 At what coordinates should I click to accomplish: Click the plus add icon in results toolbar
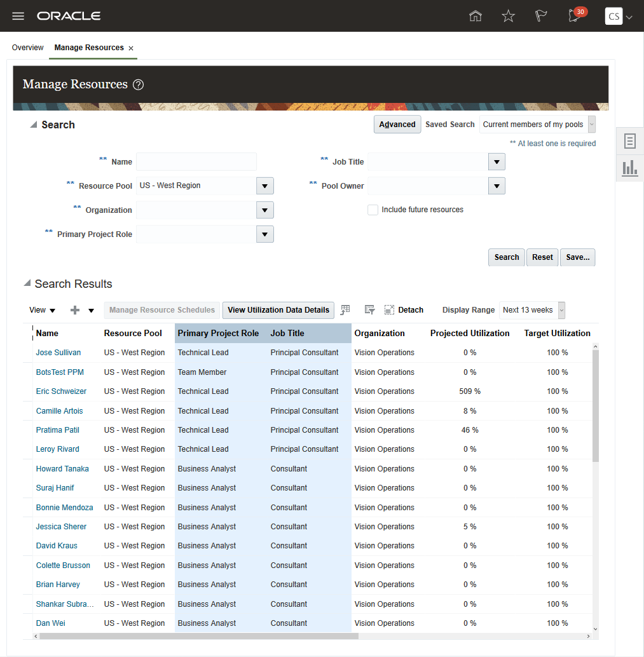pyautogui.click(x=75, y=310)
